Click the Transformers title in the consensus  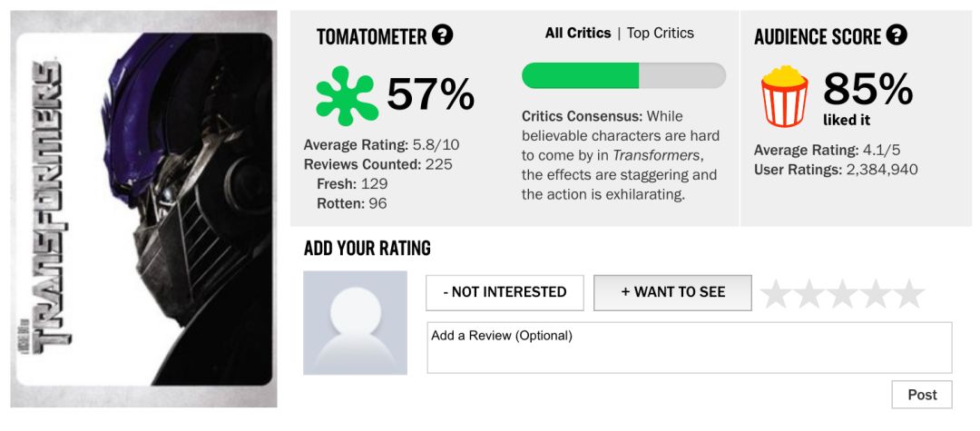tap(657, 155)
